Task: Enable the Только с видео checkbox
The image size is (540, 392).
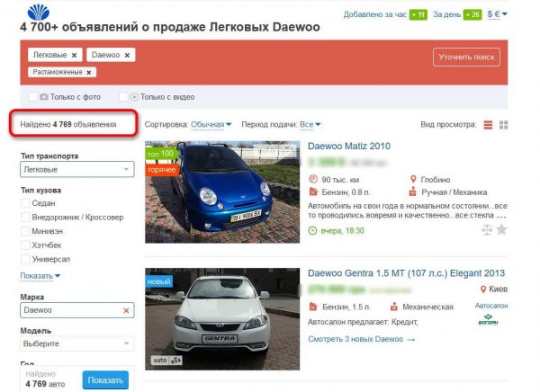Action: coord(123,97)
